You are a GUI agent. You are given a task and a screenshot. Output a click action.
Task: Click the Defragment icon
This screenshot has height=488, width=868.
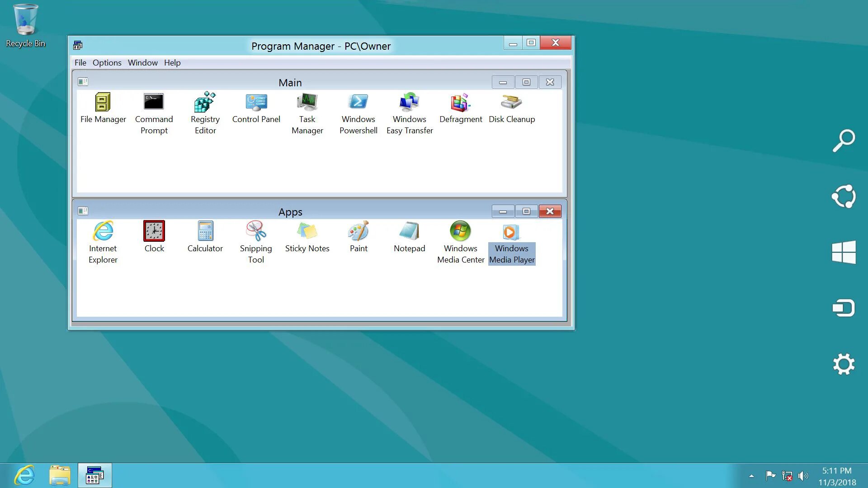460,103
